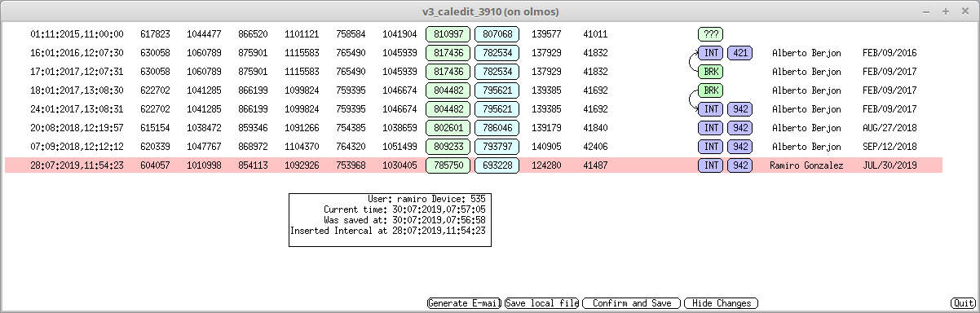Click the green 810997 cell in the top row
Viewport: 980px width, 313px height.
448,34
